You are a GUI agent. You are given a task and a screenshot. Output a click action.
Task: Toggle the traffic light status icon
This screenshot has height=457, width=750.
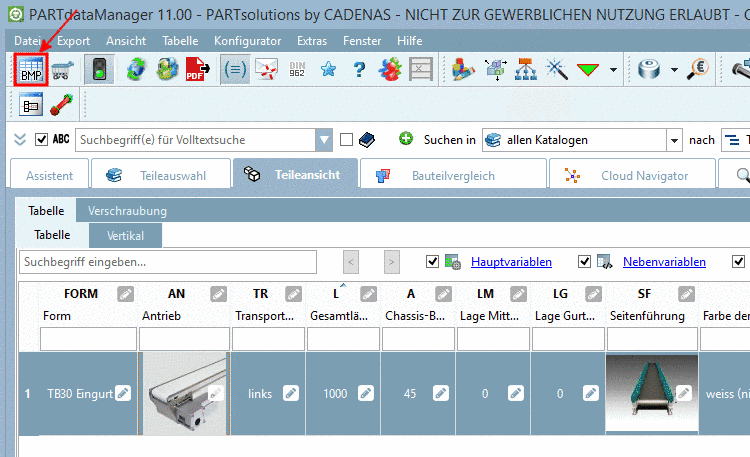pos(99,70)
